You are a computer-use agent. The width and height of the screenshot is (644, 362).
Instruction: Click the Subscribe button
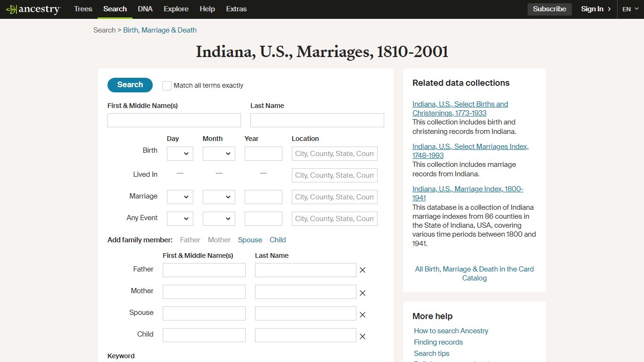point(550,9)
